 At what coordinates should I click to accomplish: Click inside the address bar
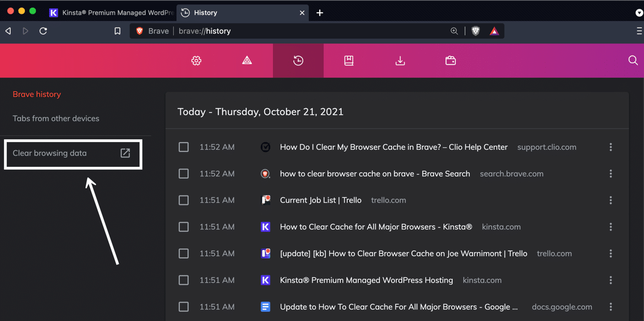point(303,31)
